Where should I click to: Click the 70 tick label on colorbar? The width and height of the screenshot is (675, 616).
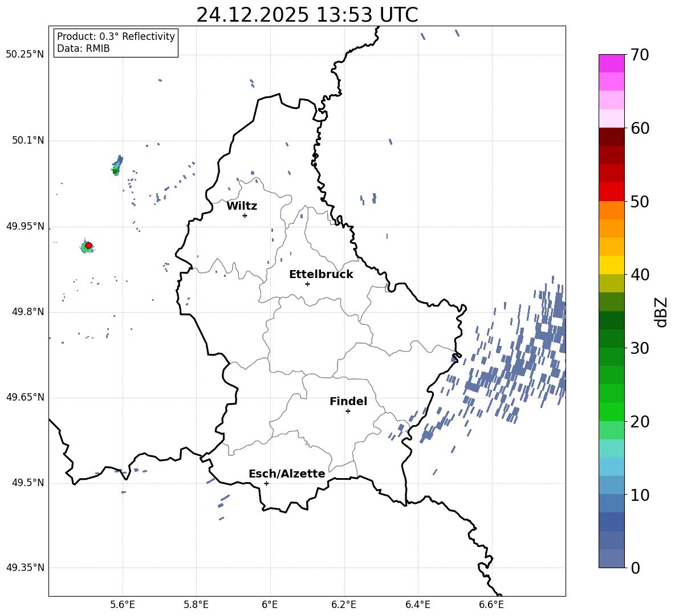[x=639, y=55]
